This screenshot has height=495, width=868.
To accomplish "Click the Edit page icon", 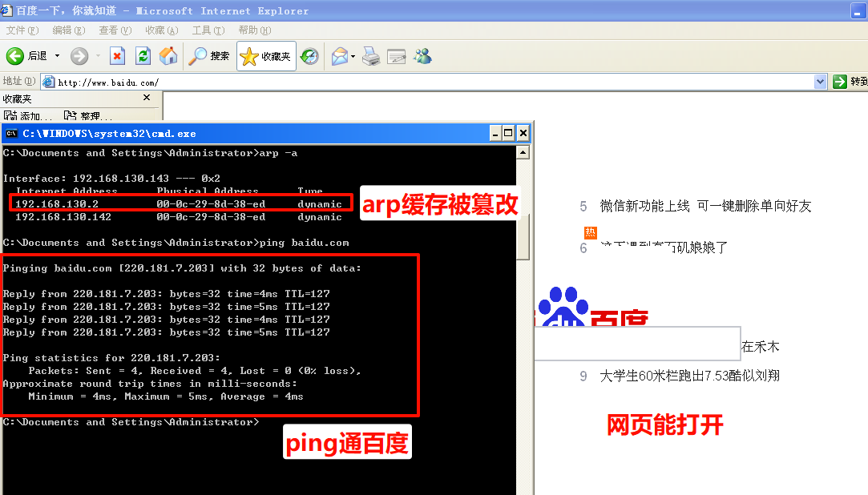I will pyautogui.click(x=397, y=56).
